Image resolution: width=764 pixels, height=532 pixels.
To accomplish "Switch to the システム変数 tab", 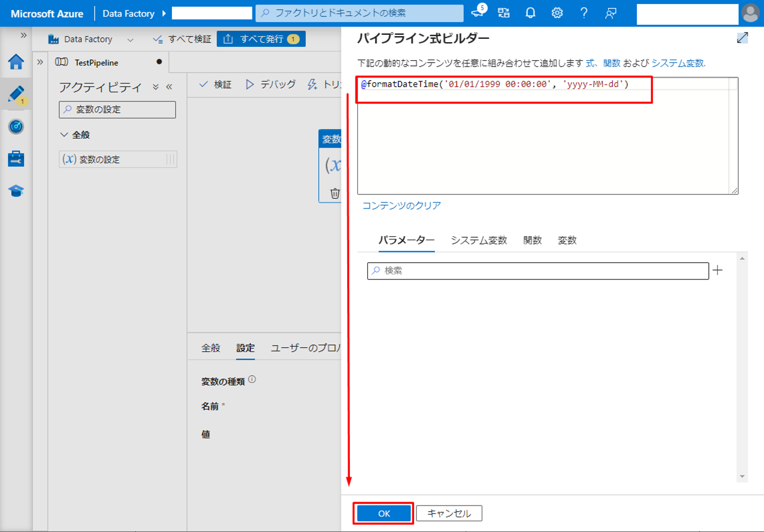I will point(478,240).
